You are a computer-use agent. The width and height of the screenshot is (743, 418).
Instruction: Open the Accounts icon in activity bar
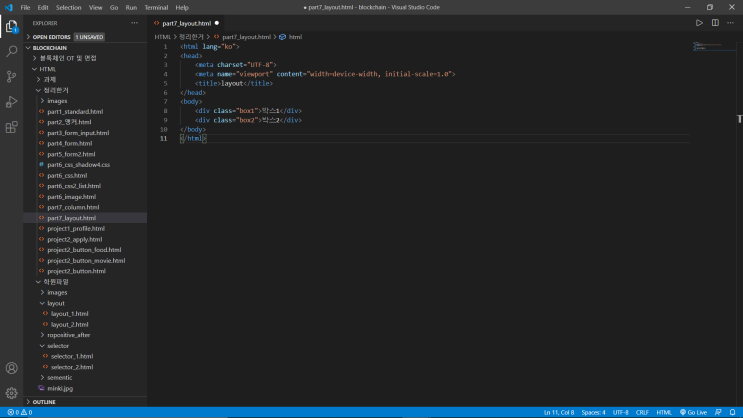click(x=11, y=368)
